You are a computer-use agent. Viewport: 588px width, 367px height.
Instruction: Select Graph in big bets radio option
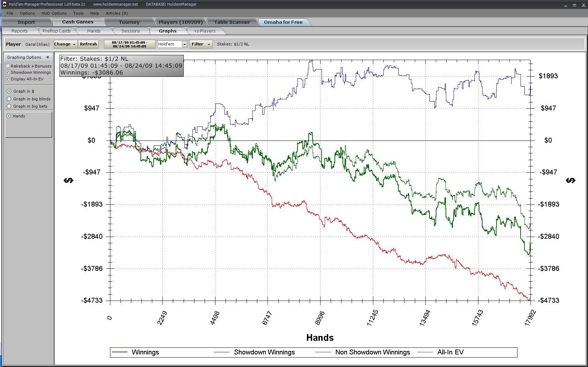(x=9, y=106)
